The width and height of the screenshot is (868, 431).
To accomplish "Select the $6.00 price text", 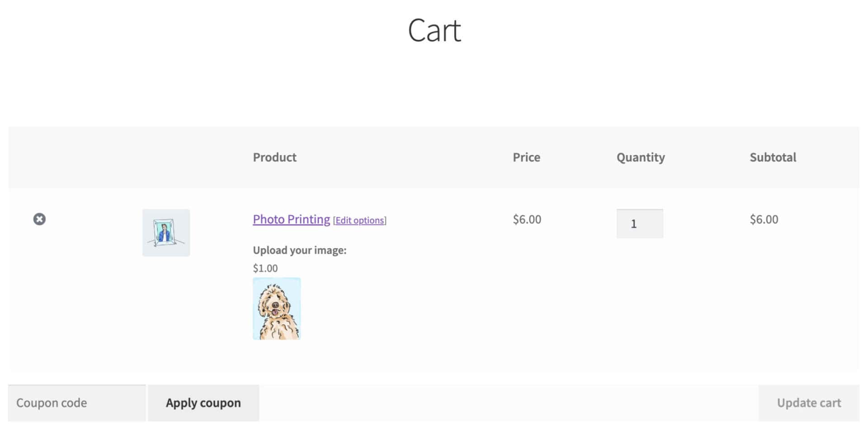I will point(526,219).
